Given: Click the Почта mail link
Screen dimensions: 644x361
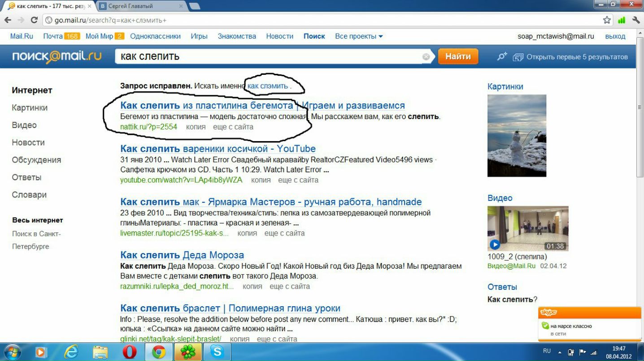Looking at the screenshot, I should (x=53, y=36).
